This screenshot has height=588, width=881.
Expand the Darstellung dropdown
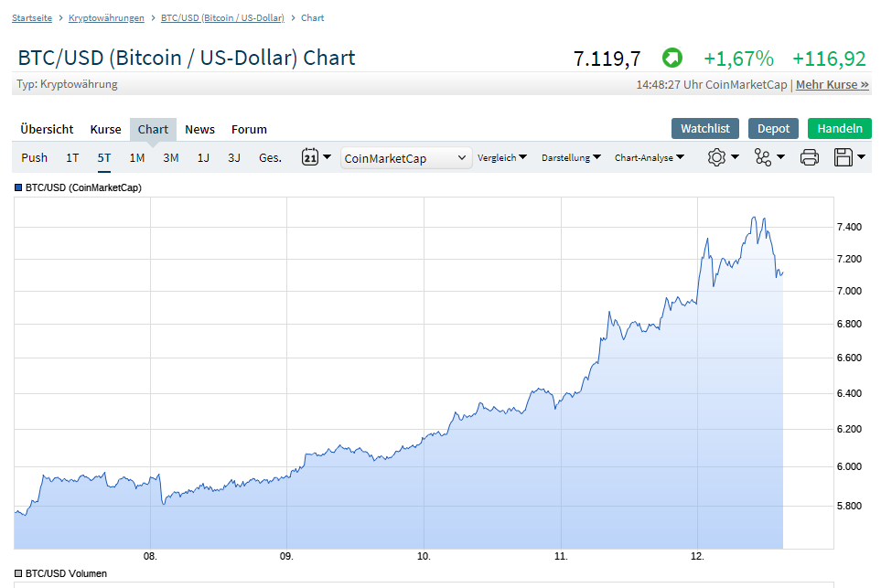coord(570,157)
